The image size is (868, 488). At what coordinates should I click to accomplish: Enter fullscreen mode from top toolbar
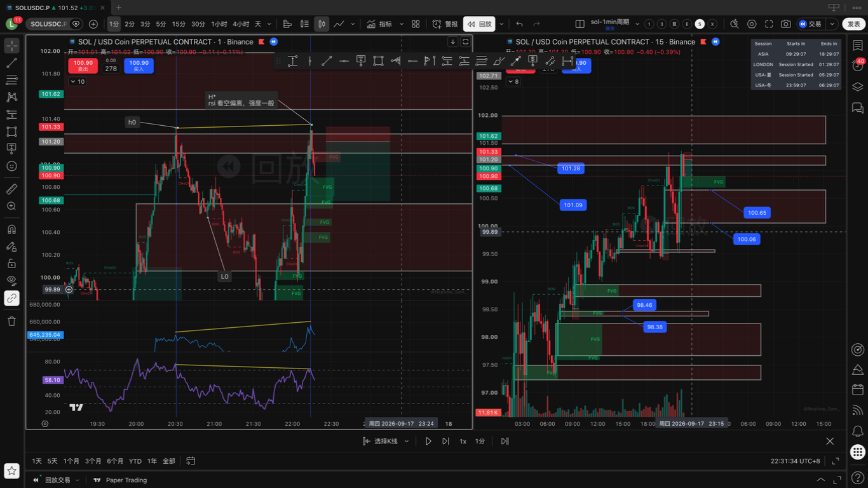769,24
